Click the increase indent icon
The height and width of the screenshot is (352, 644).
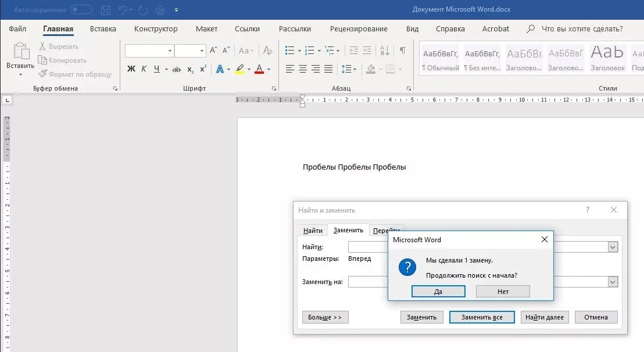tap(367, 51)
